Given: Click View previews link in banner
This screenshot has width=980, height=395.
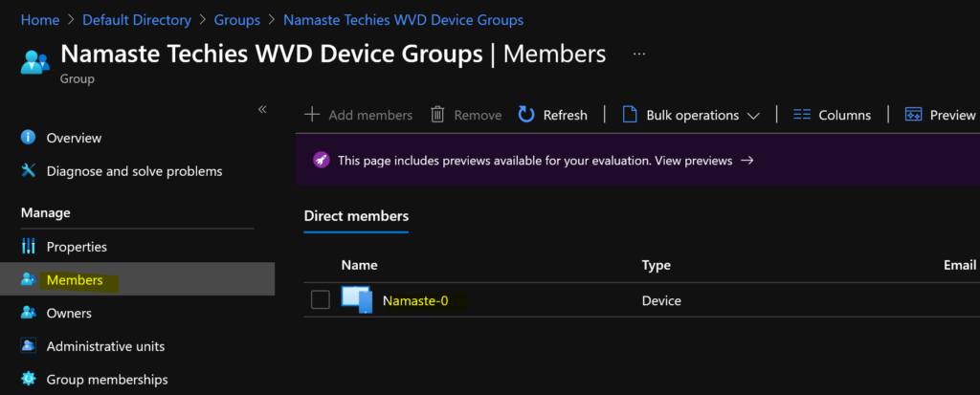Looking at the screenshot, I should [693, 161].
